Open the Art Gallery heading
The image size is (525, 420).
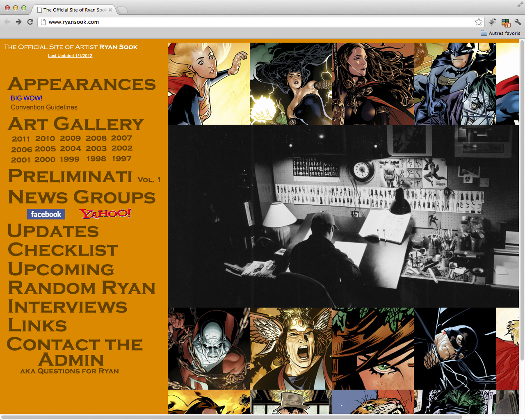(76, 124)
